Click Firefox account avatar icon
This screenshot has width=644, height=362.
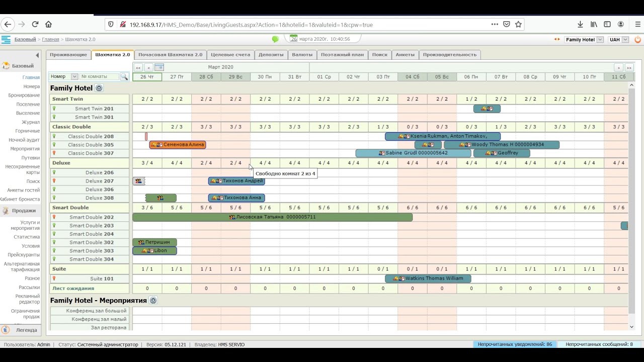[x=621, y=24]
